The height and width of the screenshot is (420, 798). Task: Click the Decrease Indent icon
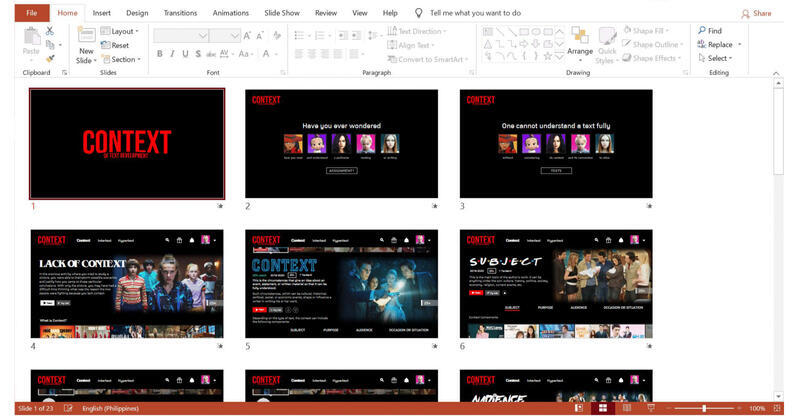click(343, 35)
